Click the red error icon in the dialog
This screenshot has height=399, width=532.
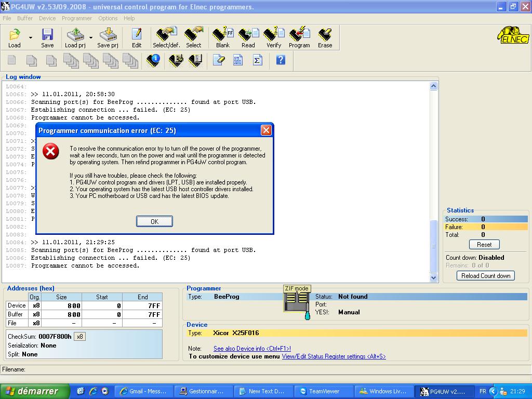pyautogui.click(x=51, y=151)
